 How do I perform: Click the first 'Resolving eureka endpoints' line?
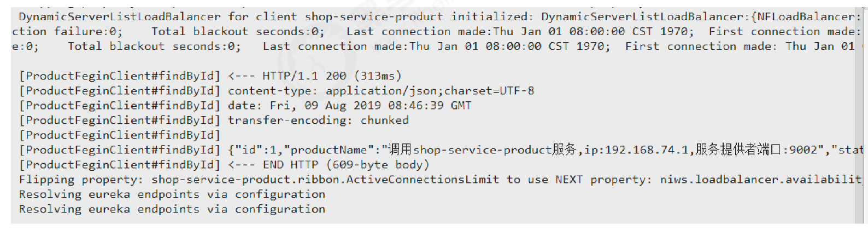[172, 194]
